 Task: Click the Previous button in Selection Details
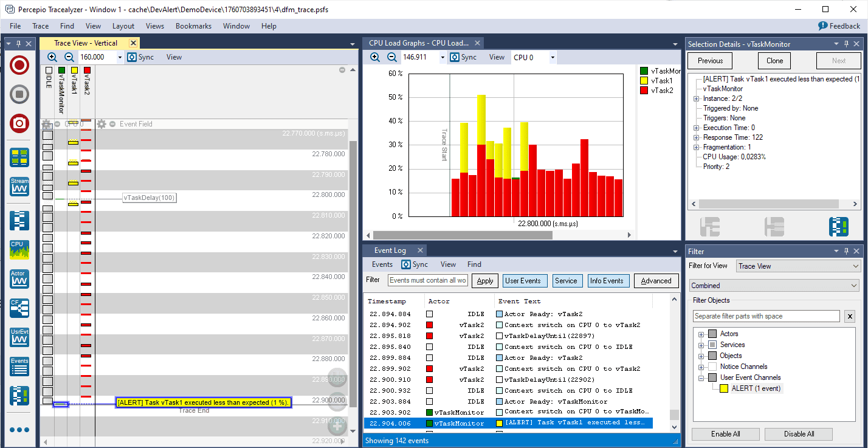[710, 61]
